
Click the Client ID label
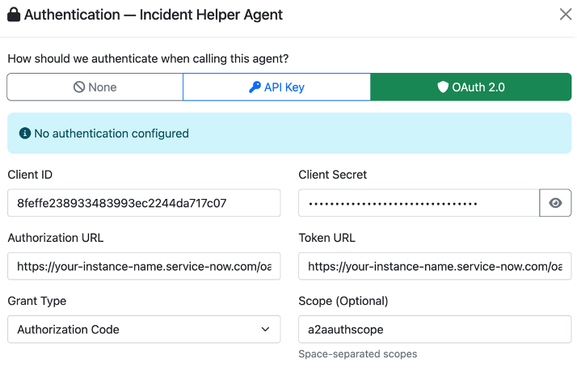point(30,174)
